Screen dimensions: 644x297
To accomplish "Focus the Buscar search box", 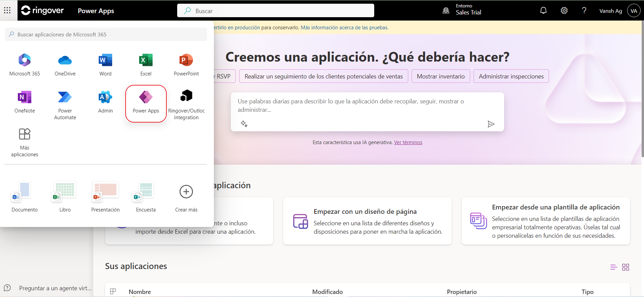I will click(276, 10).
